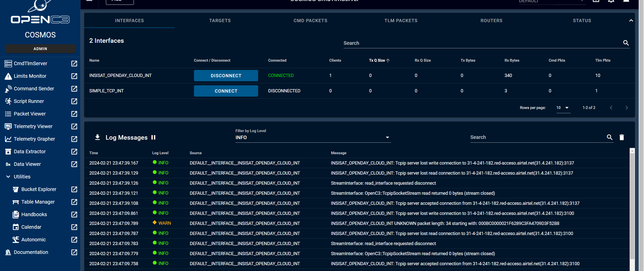Disconnect INSISAT_OPENDAY_CLOUD_INT interface
644x271 pixels.
tap(226, 76)
